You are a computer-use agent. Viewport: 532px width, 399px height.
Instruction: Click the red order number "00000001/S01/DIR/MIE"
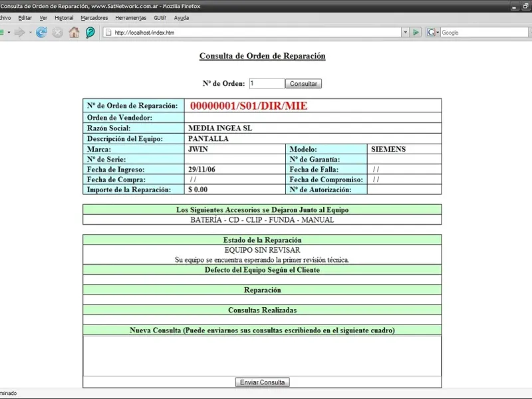pos(249,106)
